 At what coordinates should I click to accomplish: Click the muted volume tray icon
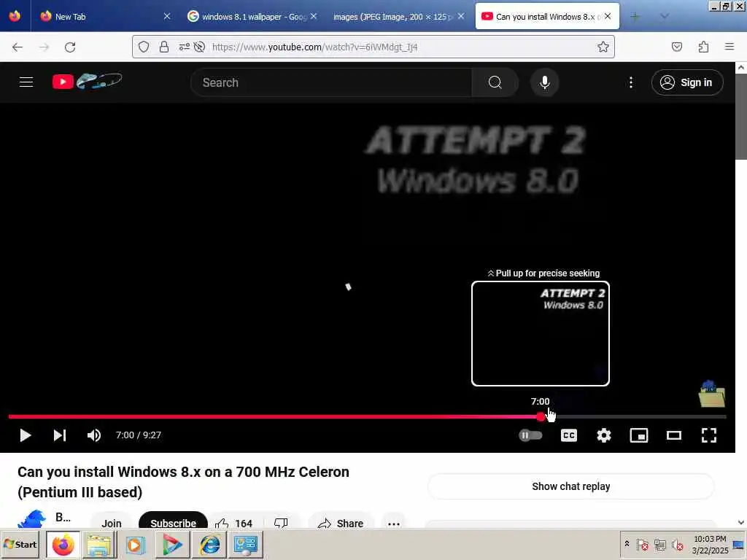point(677,544)
